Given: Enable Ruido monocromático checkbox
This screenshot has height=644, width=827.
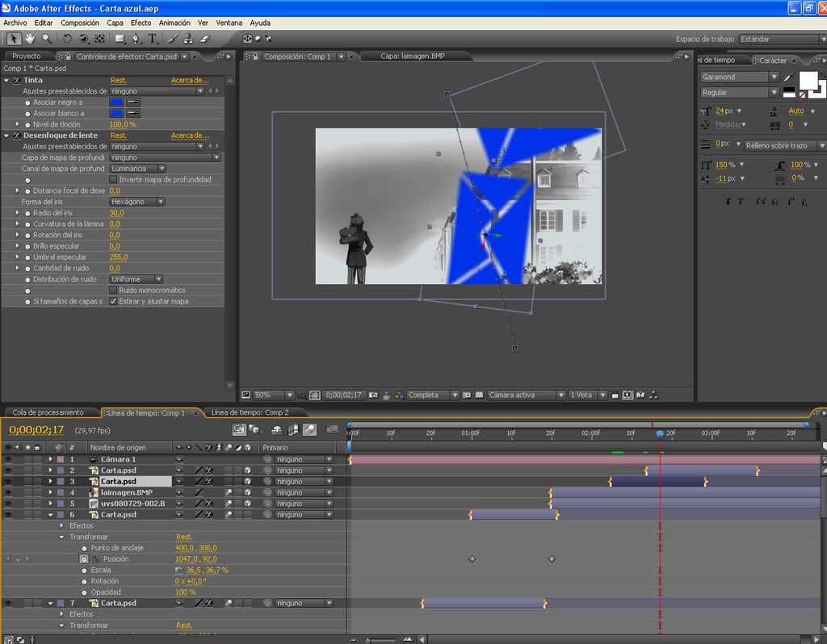Looking at the screenshot, I should pos(113,291).
